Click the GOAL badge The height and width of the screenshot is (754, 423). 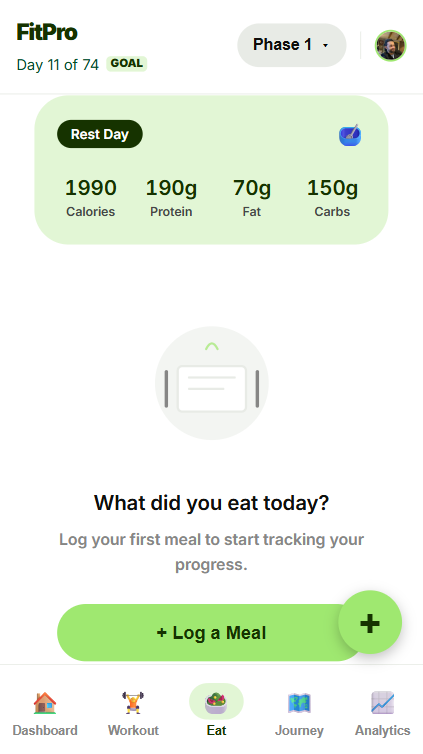coord(126,63)
